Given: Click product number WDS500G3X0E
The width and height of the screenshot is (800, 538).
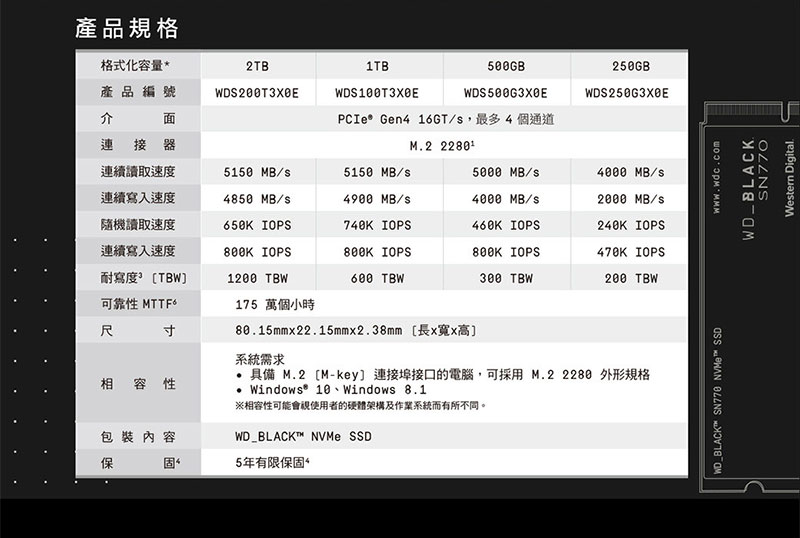Looking at the screenshot, I should tap(505, 93).
